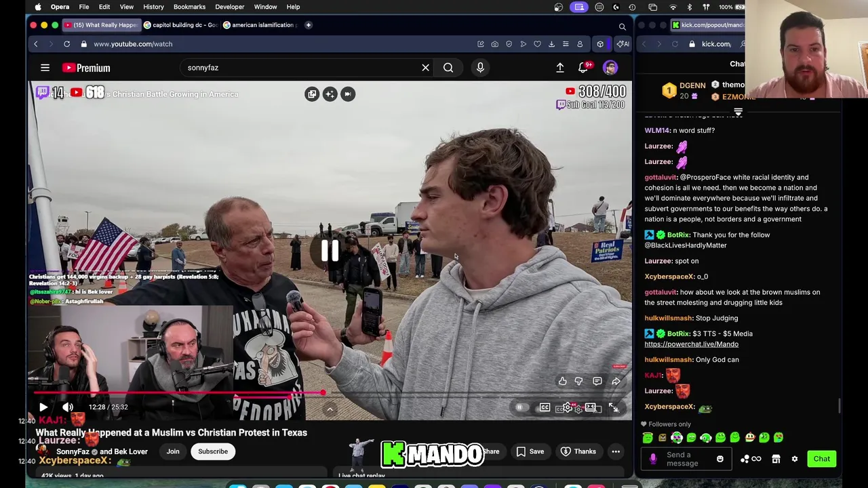The height and width of the screenshot is (488, 868).
Task: Open the Opera AI assistant
Action: [x=623, y=44]
